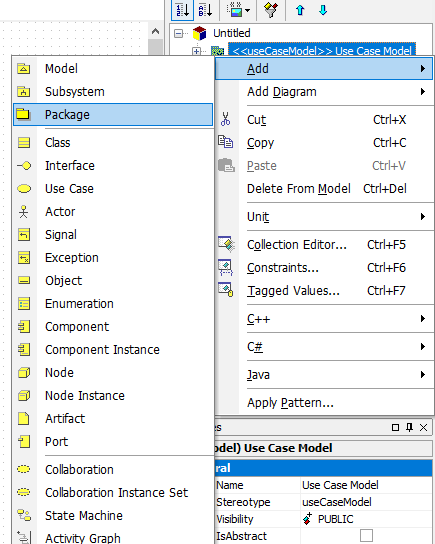Click the Port icon
Image resolution: width=435 pixels, height=544 pixels.
click(x=24, y=442)
